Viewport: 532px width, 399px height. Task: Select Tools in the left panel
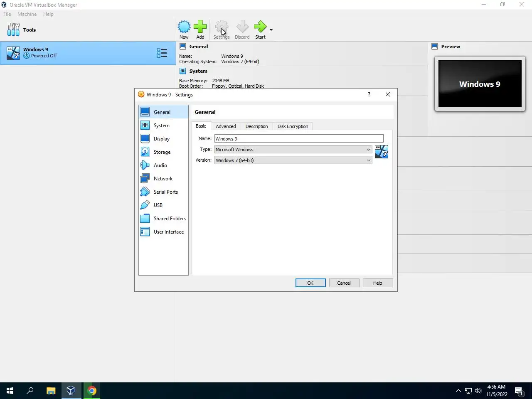point(88,30)
